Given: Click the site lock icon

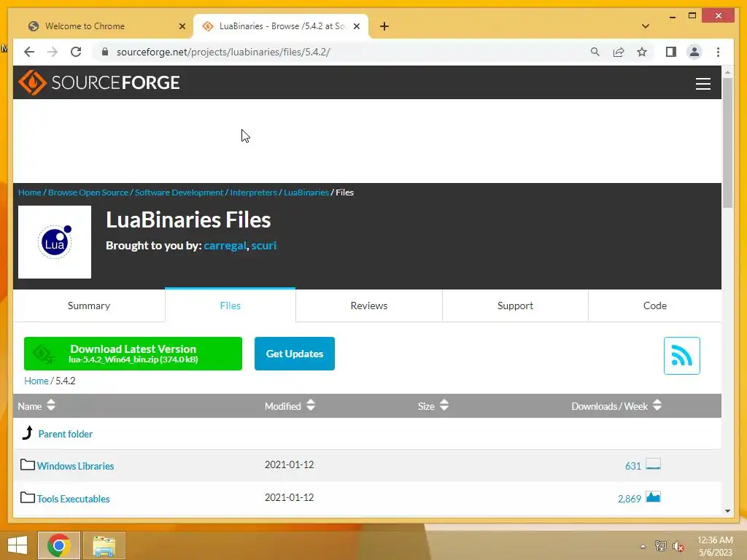Looking at the screenshot, I should [x=105, y=52].
